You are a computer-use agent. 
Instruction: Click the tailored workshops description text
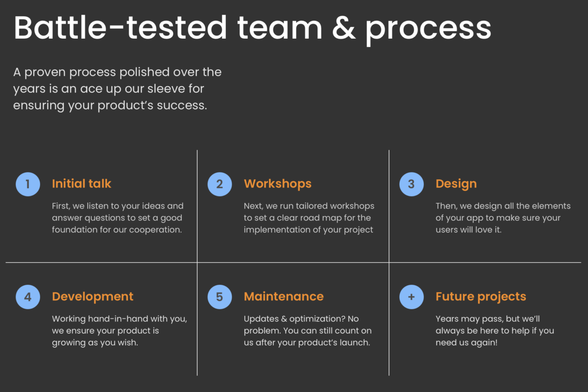coord(309,218)
